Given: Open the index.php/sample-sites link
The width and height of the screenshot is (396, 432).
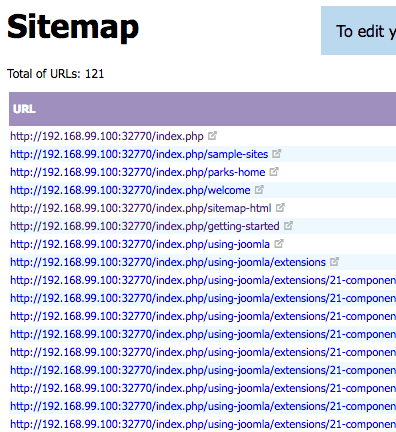Looking at the screenshot, I should click(x=139, y=154).
